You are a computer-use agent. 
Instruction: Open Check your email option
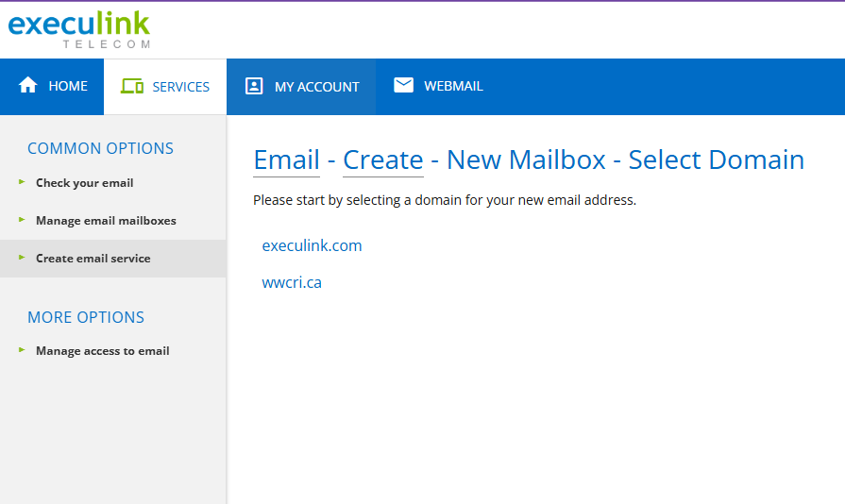[85, 183]
